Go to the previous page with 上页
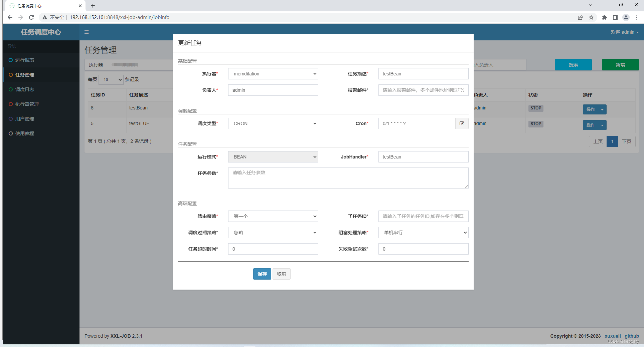Screen dimensions: 644x347 click(598, 141)
